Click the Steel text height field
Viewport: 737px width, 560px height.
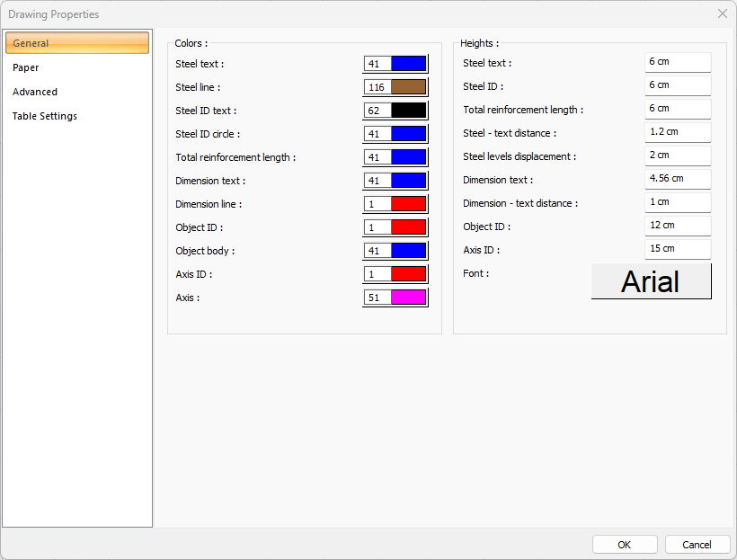(x=678, y=62)
